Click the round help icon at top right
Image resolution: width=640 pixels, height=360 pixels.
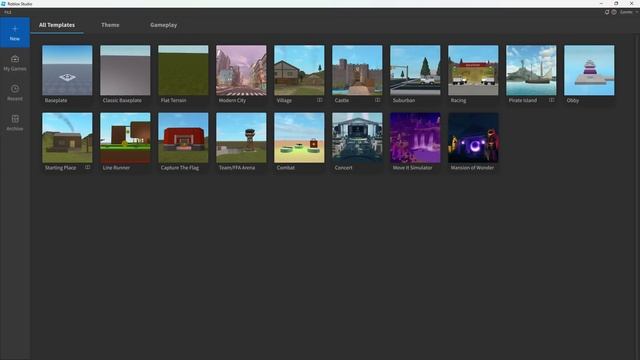click(x=614, y=12)
